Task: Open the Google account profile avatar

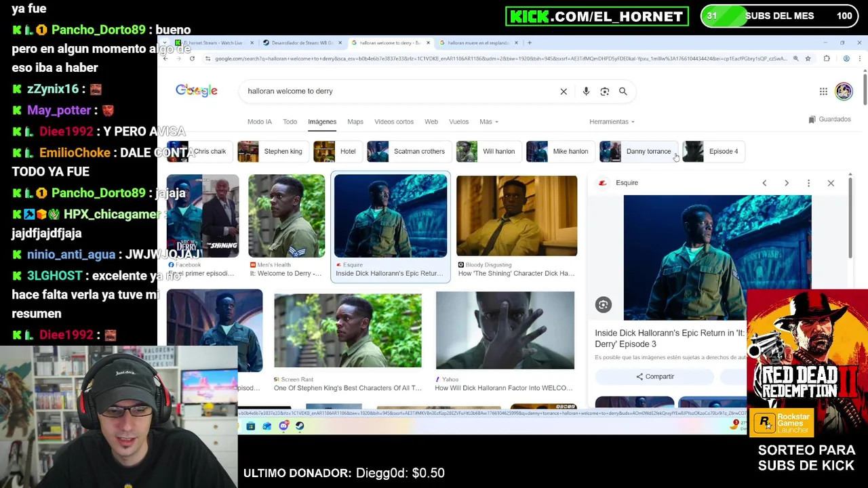Action: 844,91
